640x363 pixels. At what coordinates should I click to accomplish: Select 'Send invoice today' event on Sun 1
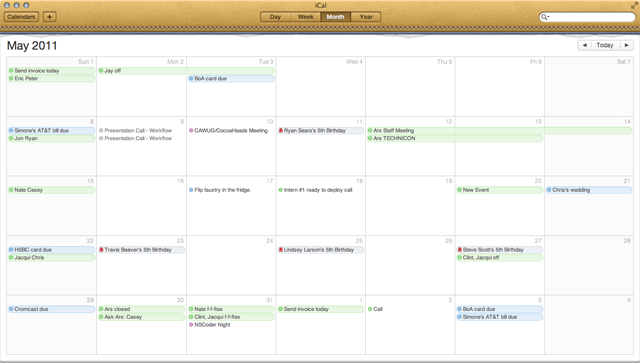[x=51, y=71]
